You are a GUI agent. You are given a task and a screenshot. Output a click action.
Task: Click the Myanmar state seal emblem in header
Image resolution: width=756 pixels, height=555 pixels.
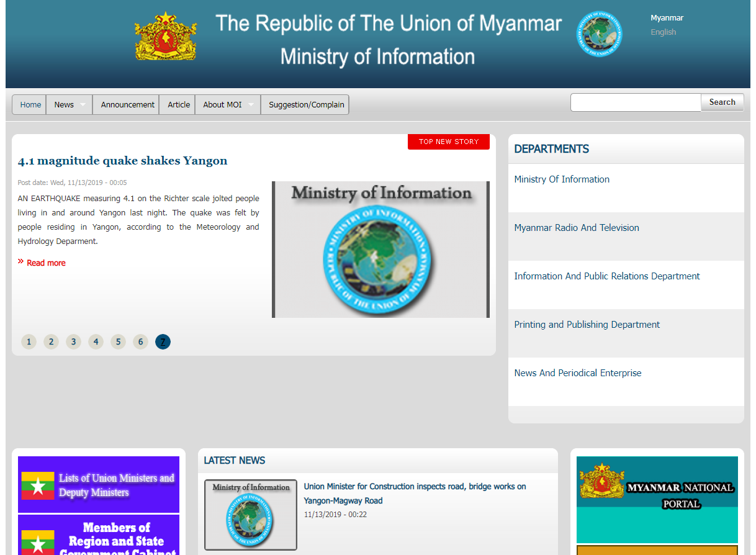click(x=166, y=36)
